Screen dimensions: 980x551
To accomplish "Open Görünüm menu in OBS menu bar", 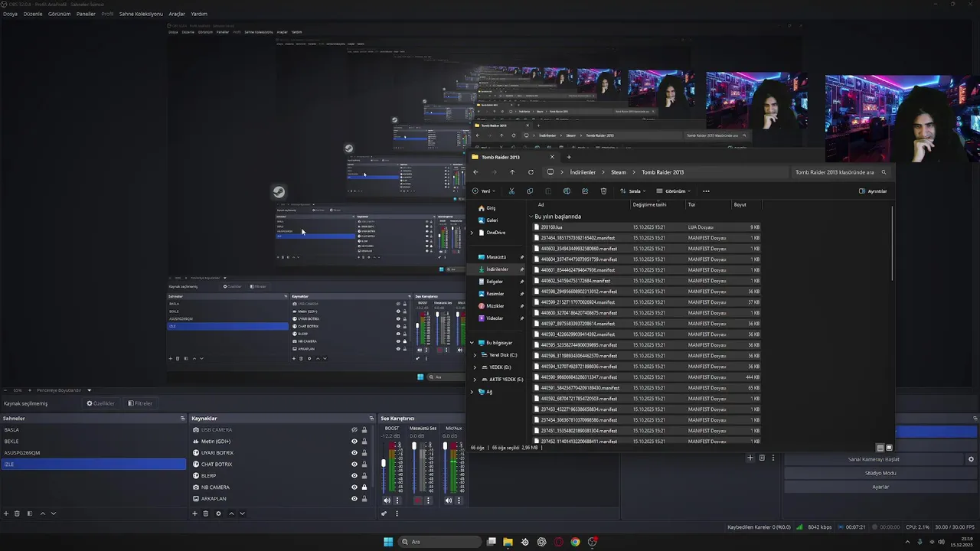I will tap(59, 14).
